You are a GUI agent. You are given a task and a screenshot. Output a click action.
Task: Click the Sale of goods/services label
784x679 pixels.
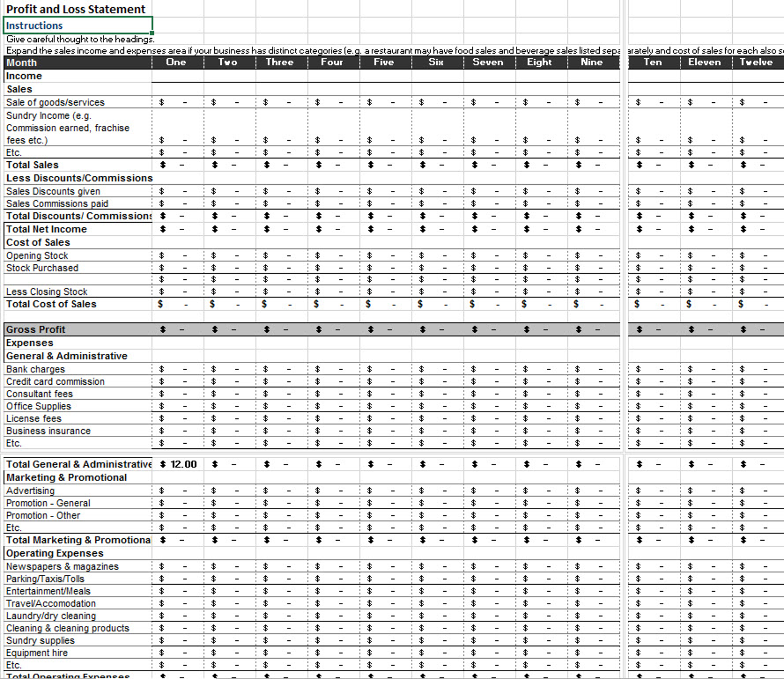tap(55, 102)
